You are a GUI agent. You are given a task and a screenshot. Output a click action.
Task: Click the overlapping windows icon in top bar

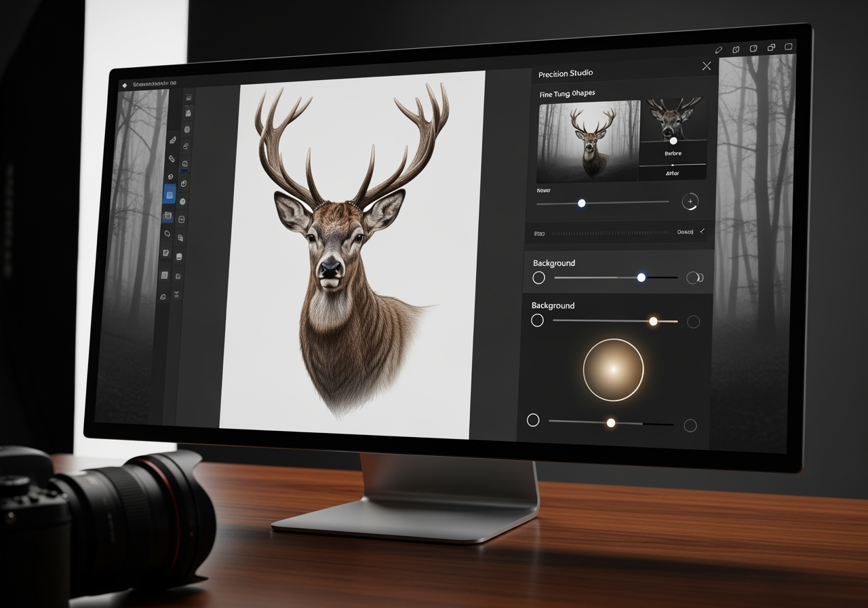pyautogui.click(x=771, y=47)
